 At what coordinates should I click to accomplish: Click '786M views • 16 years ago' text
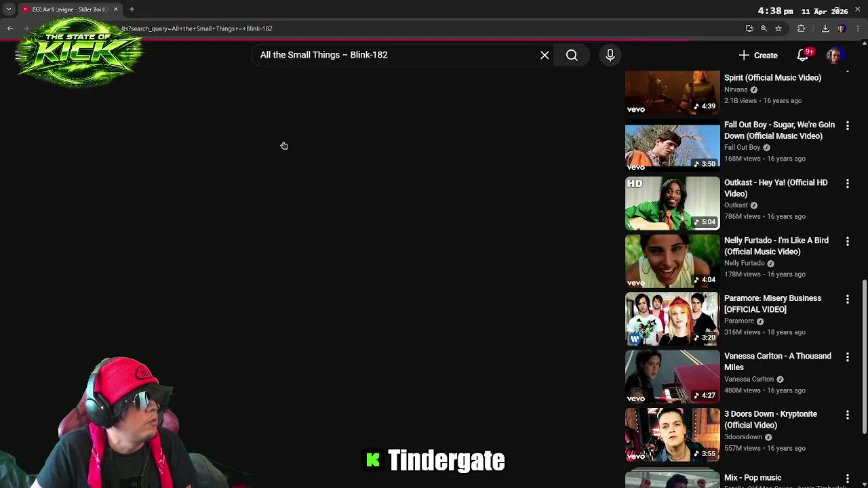point(765,216)
